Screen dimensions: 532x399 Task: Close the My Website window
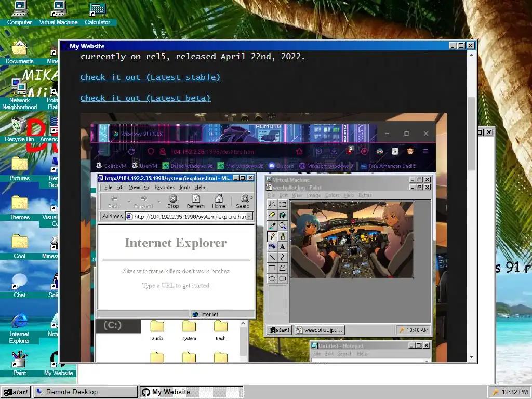point(471,46)
